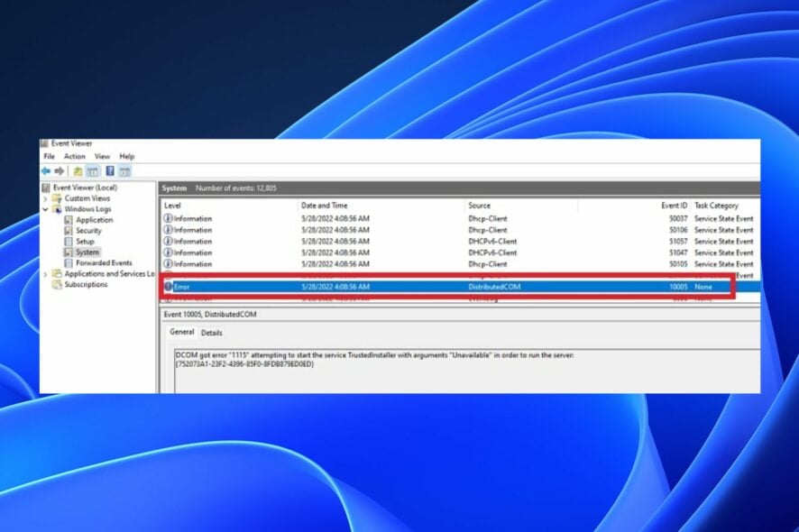Click Event ID 50106 cell

[x=678, y=230]
